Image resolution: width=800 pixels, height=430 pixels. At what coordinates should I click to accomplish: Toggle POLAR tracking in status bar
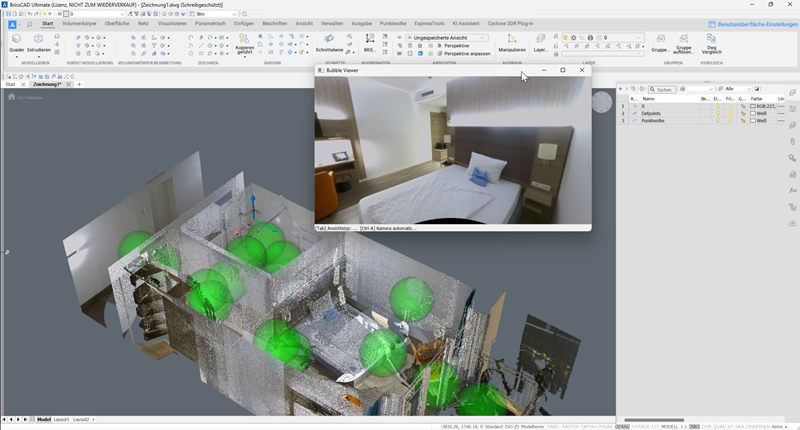[x=605, y=426]
